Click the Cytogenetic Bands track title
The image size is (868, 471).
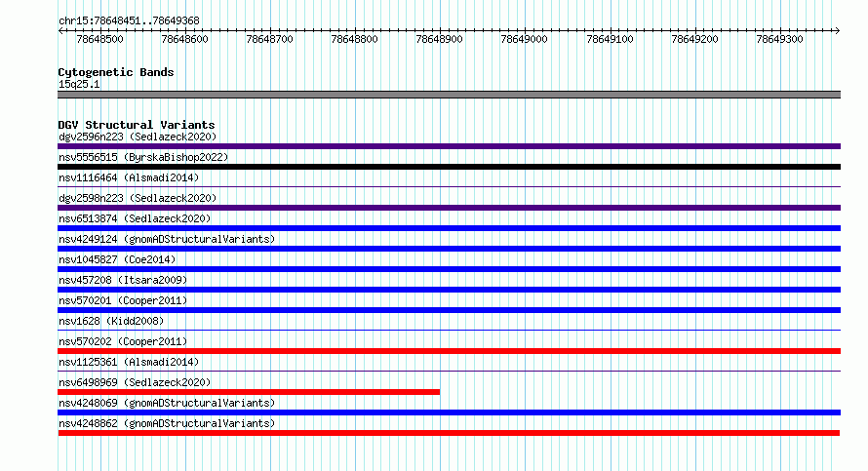pyautogui.click(x=116, y=72)
